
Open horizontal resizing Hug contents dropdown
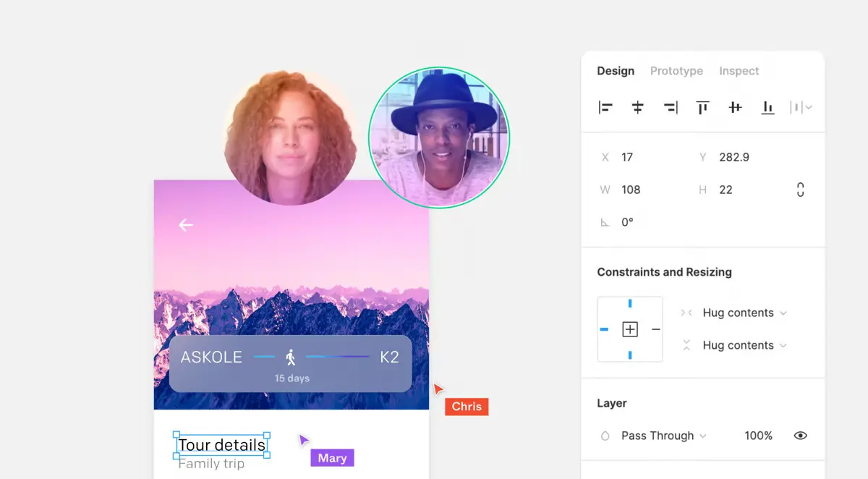pyautogui.click(x=744, y=313)
